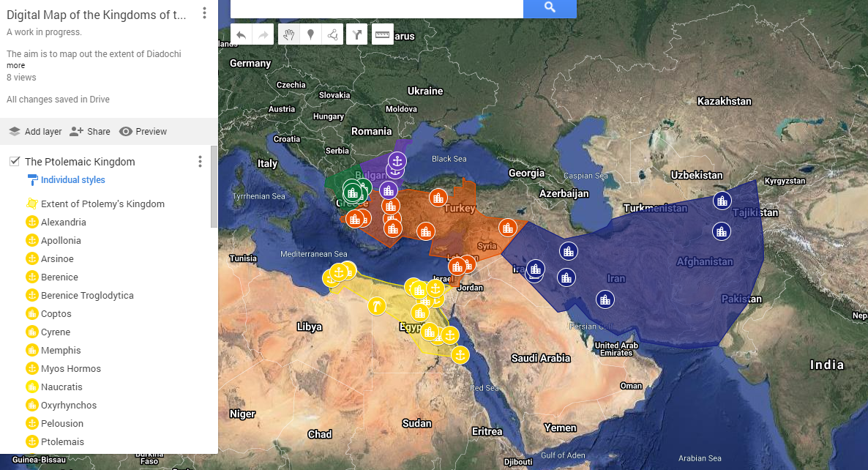Click the Add layer button
Viewport: 868px width, 470px height.
[34, 131]
